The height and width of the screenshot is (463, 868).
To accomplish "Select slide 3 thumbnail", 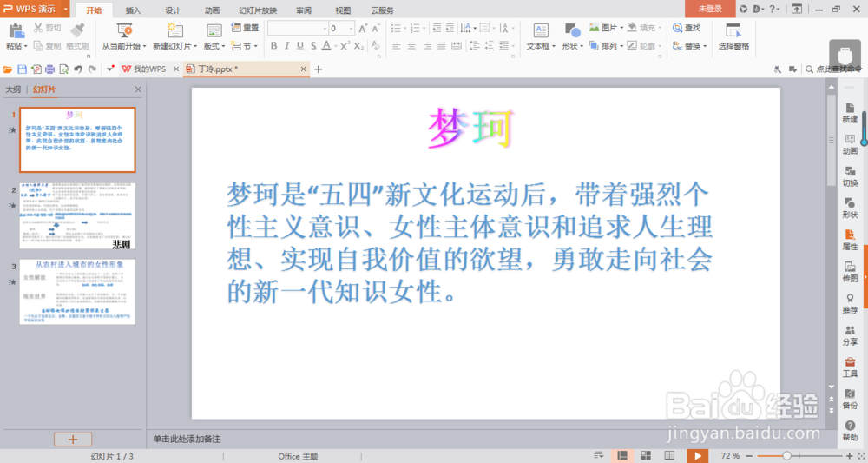I will click(77, 292).
